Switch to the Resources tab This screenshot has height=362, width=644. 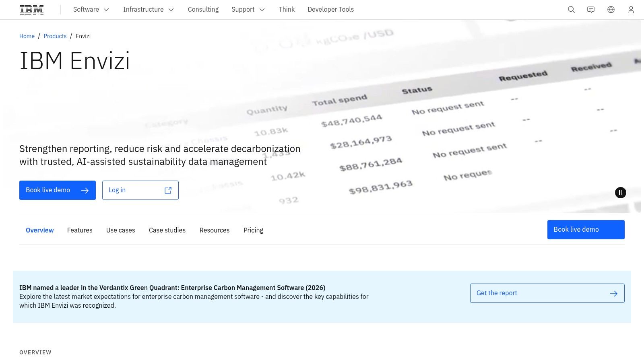coord(215,230)
